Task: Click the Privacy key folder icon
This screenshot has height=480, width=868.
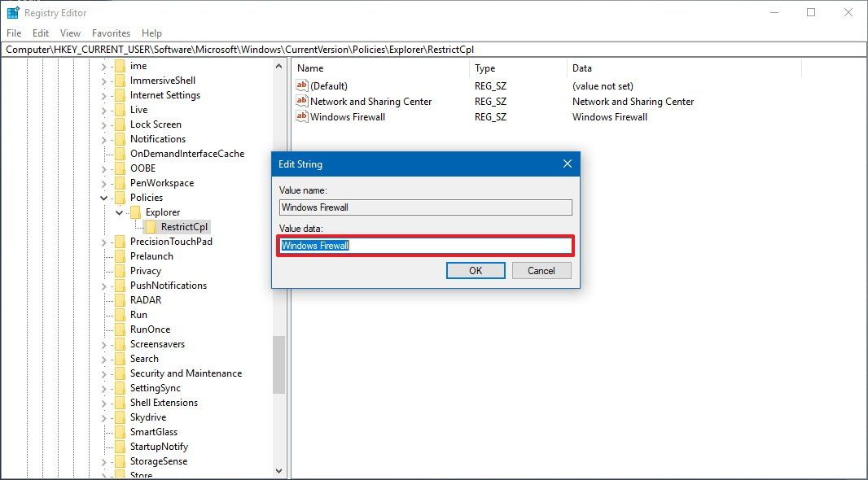Action: (x=120, y=270)
